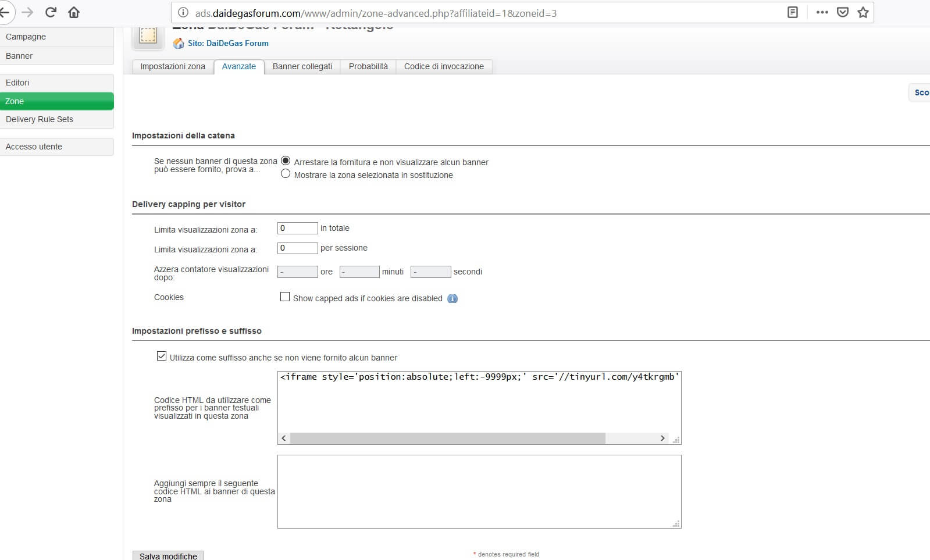Click the cookies info help icon
Viewport: 930px width, 560px height.
pyautogui.click(x=452, y=298)
